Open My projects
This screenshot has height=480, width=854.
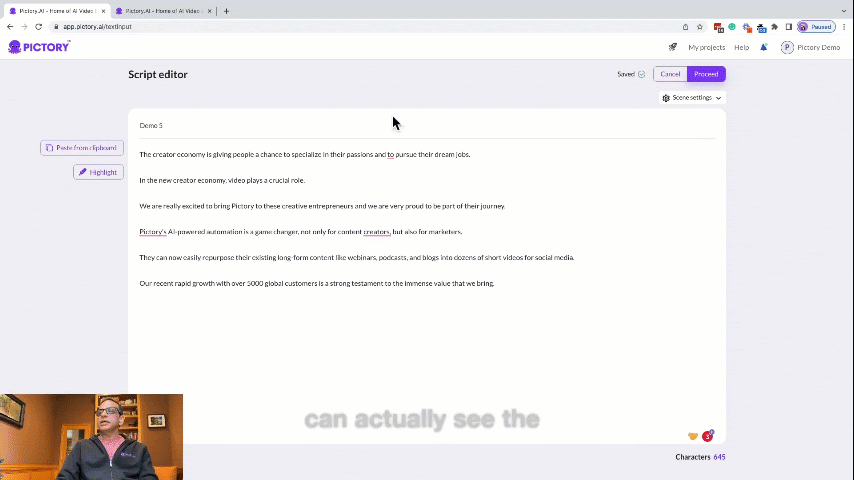706,47
